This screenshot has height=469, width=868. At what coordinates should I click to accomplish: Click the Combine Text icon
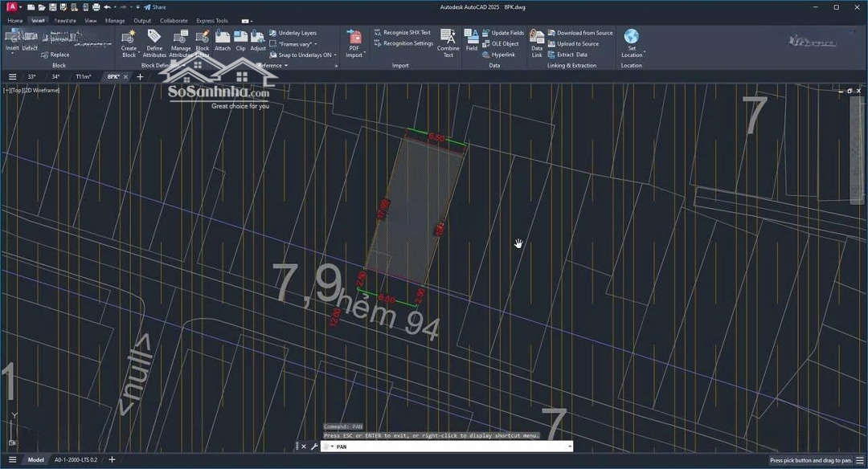coord(448,37)
